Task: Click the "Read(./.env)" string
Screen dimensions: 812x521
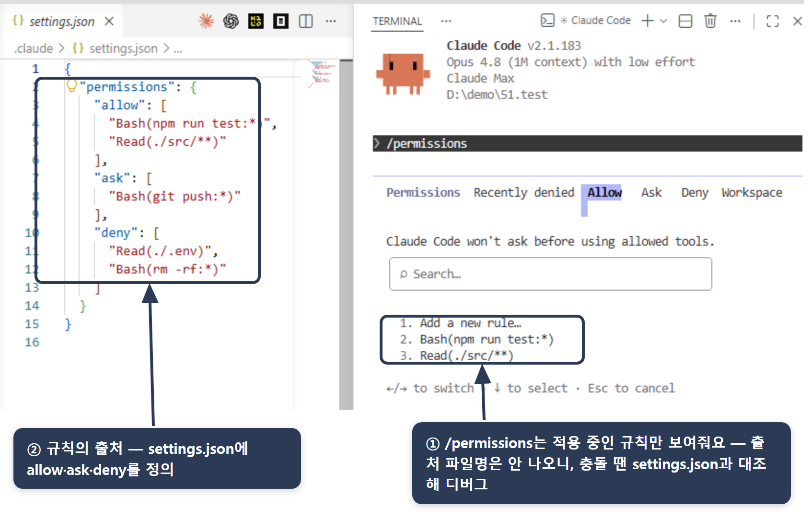Action: [161, 251]
